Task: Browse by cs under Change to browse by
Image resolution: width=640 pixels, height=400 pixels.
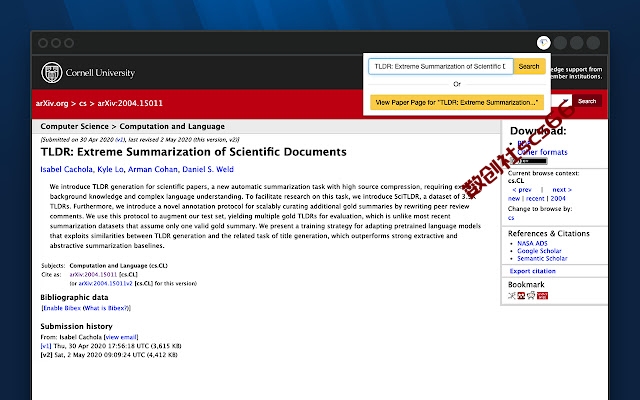Action: click(x=511, y=218)
